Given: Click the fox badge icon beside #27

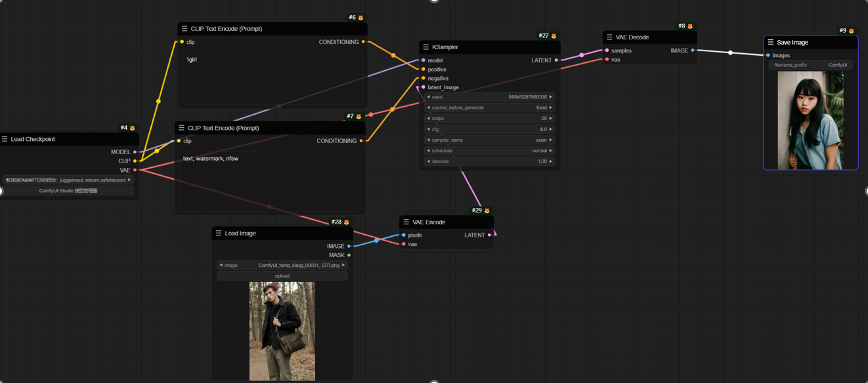Looking at the screenshot, I should pyautogui.click(x=553, y=36).
